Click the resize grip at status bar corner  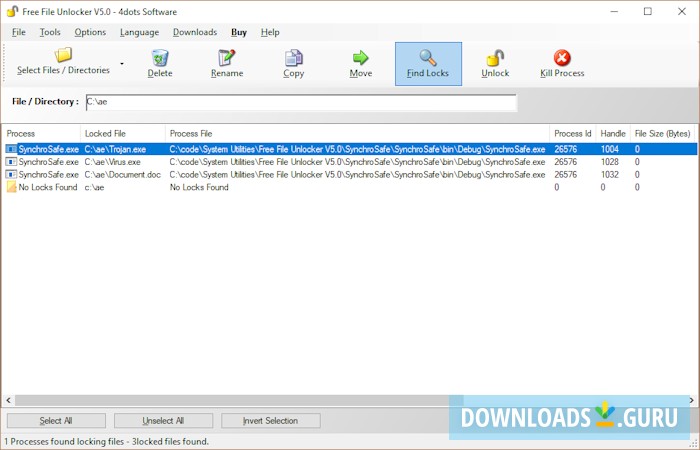click(x=693, y=444)
